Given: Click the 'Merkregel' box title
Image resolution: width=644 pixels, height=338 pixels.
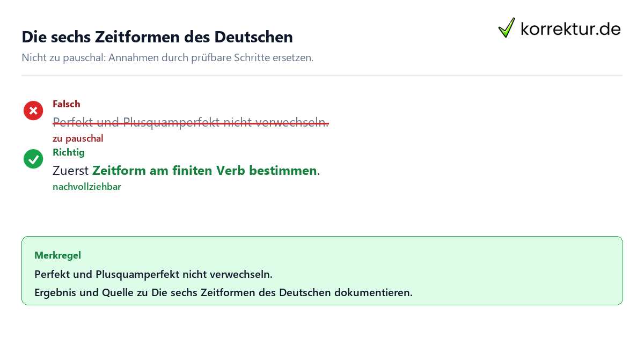Looking at the screenshot, I should point(57,255).
